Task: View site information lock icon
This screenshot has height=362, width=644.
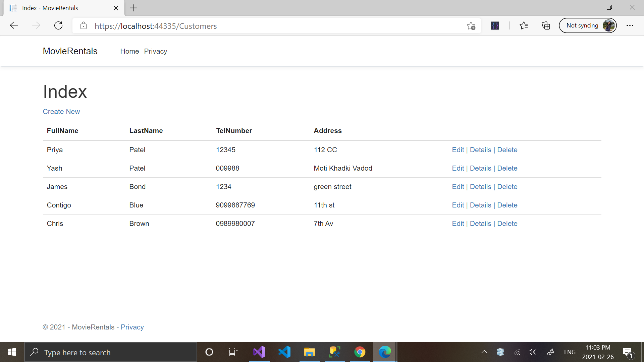Action: click(x=84, y=26)
